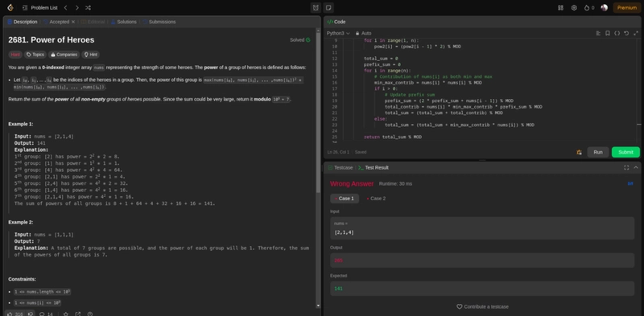The image size is (644, 316).
Task: Select the Case 2 tab
Action: (x=376, y=199)
